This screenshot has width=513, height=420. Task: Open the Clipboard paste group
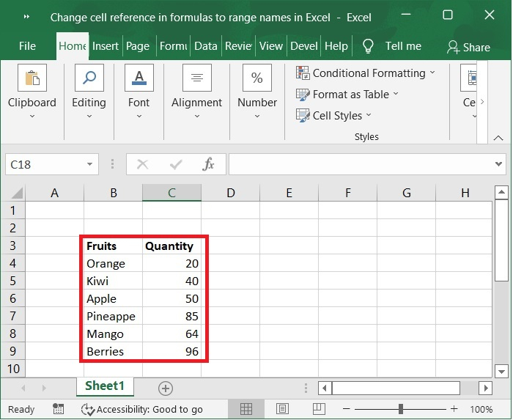tap(32, 89)
